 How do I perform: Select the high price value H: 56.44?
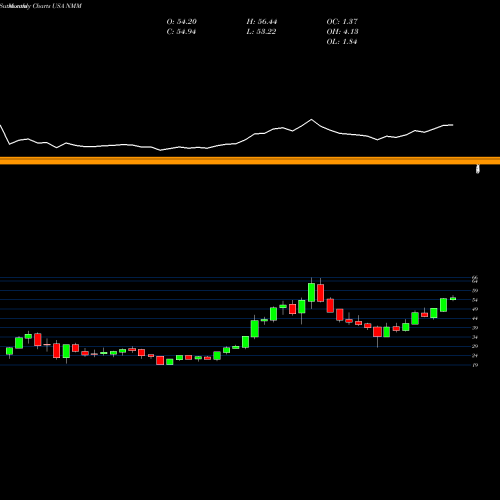click(262, 22)
